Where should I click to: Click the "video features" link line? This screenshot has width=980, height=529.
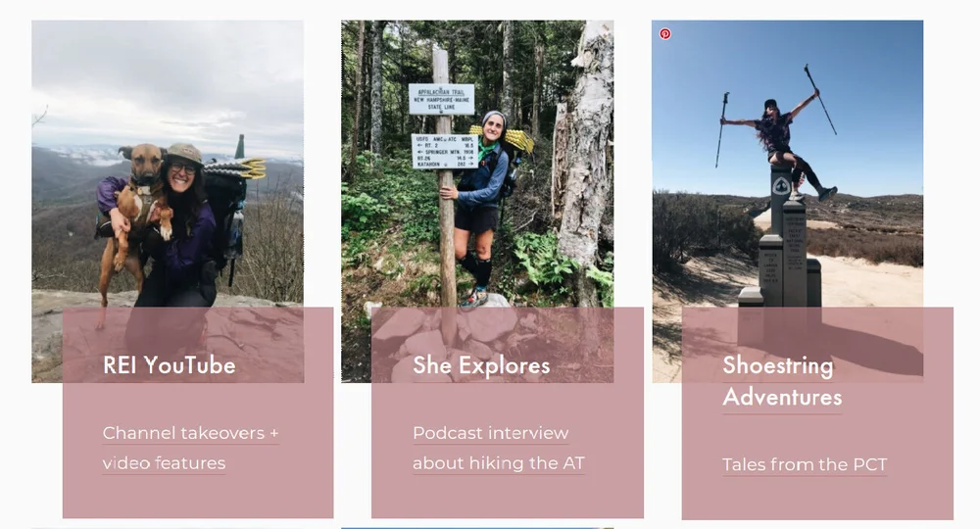[x=164, y=463]
